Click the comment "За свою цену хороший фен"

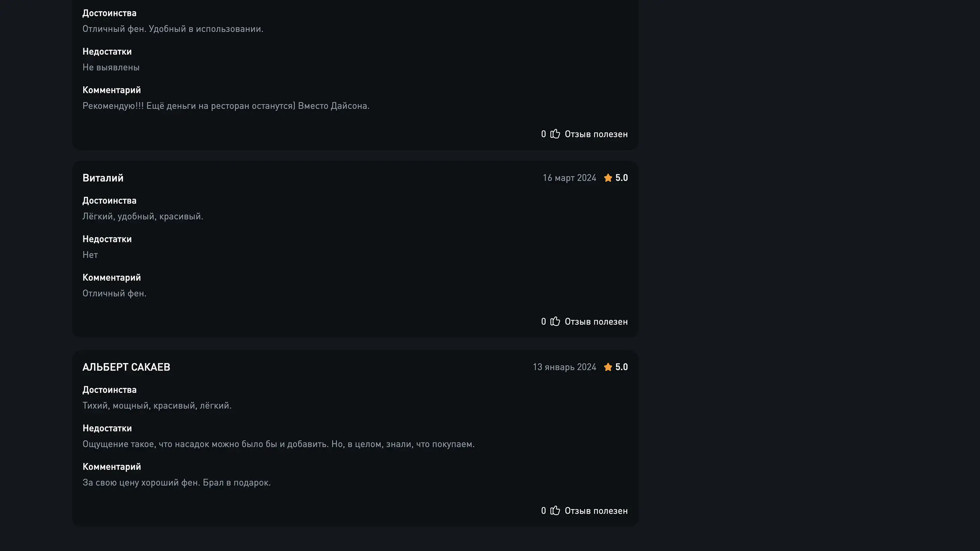(x=177, y=483)
